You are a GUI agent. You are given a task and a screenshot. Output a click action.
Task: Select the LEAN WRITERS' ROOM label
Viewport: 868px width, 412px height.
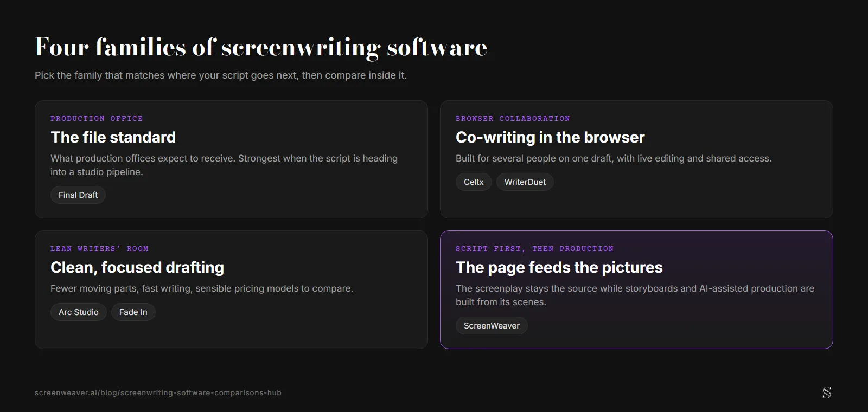[x=99, y=249]
